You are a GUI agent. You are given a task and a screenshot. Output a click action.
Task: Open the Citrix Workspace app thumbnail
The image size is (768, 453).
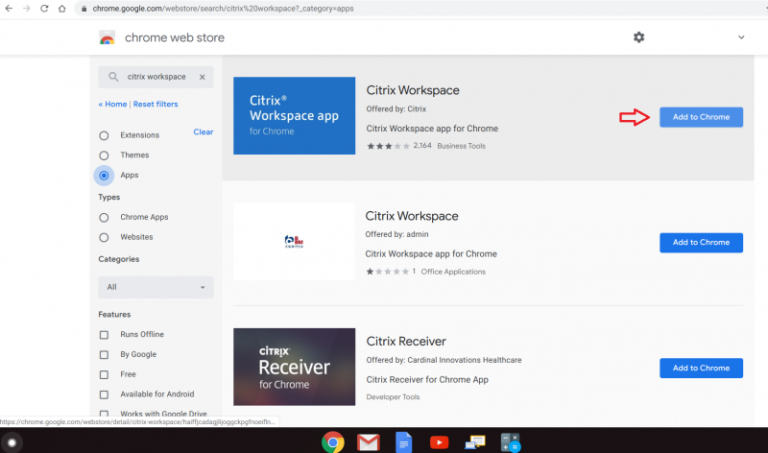(x=294, y=116)
